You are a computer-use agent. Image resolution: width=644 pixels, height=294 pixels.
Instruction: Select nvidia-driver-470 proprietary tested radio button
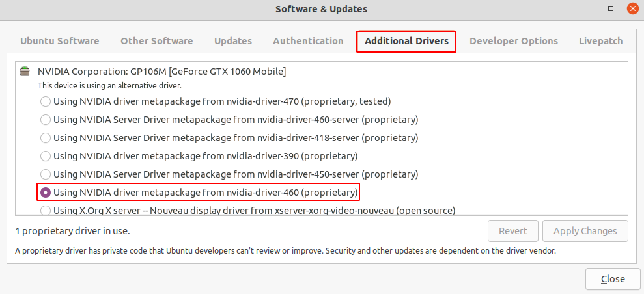(x=46, y=101)
